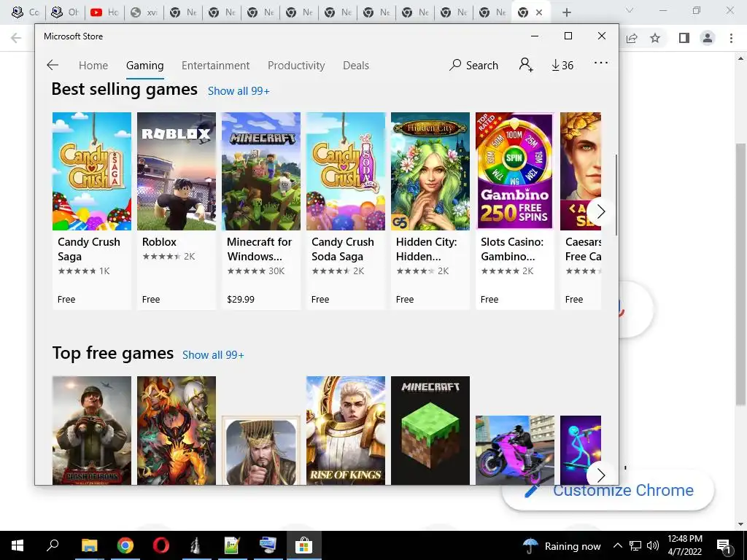Open the sign-in account icon in Store
747x560 pixels.
(x=526, y=65)
